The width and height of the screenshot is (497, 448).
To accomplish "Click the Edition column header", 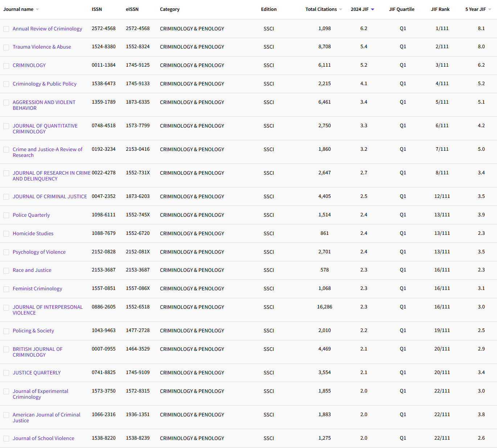I will [269, 9].
